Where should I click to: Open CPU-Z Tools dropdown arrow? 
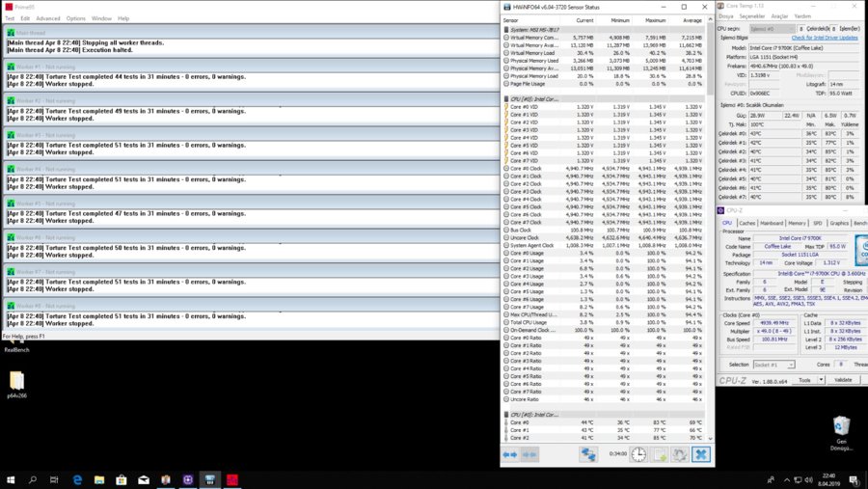(x=821, y=380)
